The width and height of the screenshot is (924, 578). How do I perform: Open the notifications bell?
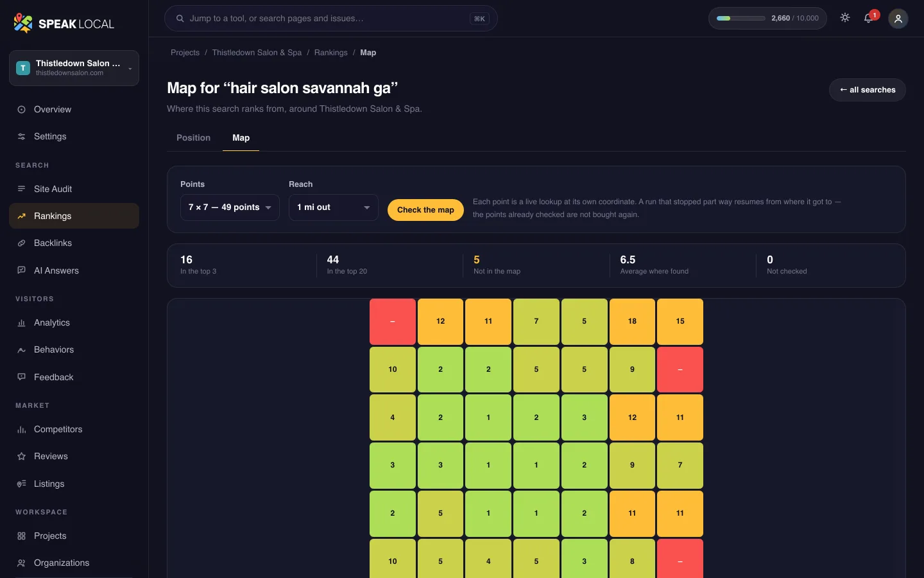click(869, 19)
